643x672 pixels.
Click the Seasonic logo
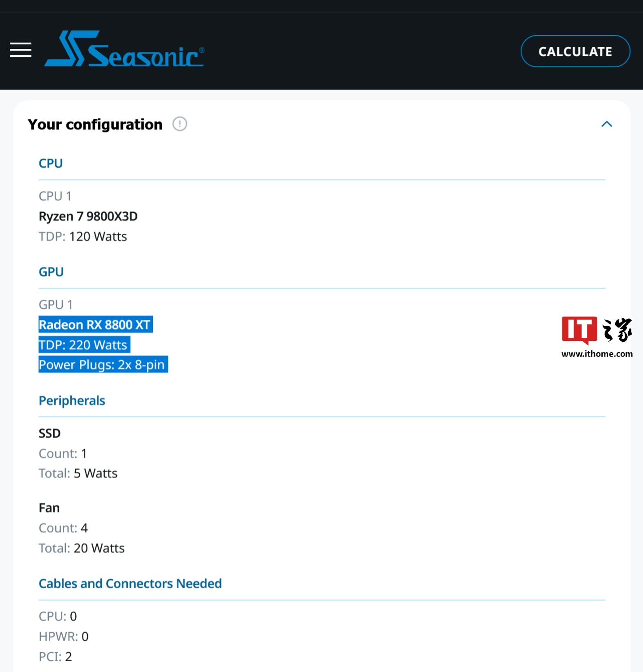(124, 49)
